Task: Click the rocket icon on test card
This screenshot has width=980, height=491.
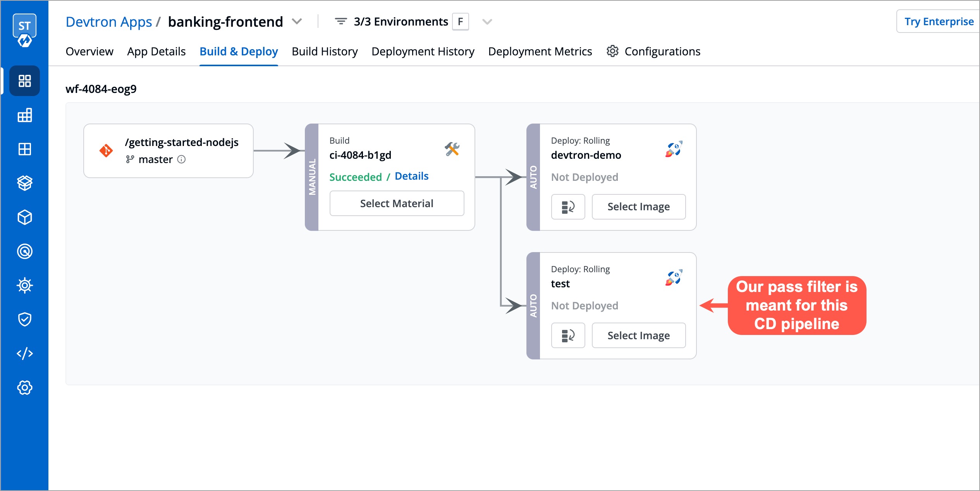Action: (x=674, y=277)
